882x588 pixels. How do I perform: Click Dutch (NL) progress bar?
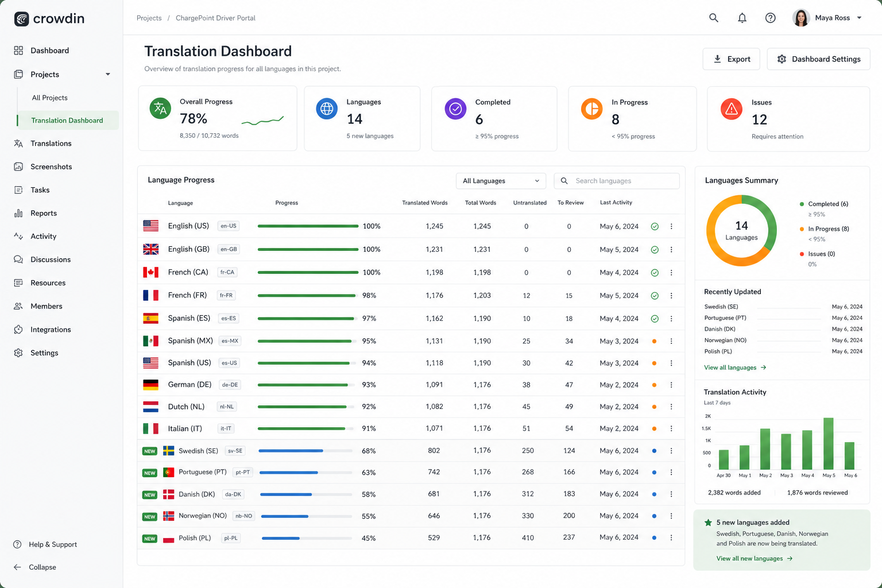click(x=305, y=407)
